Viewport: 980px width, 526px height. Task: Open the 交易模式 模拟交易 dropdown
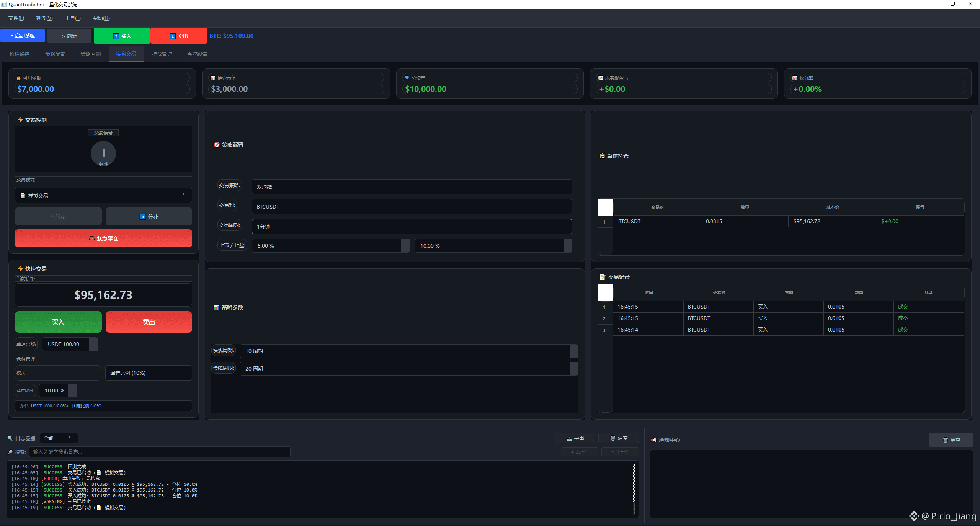(x=103, y=196)
